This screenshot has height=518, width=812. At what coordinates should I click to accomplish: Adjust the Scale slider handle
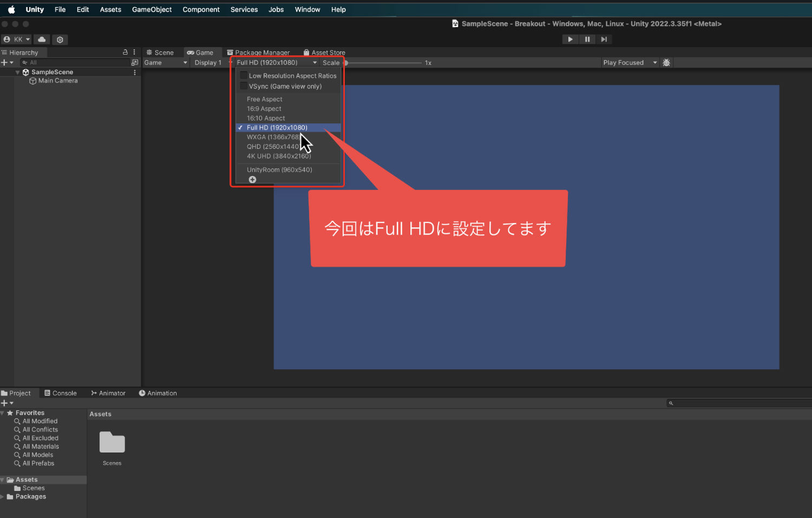(x=346, y=63)
